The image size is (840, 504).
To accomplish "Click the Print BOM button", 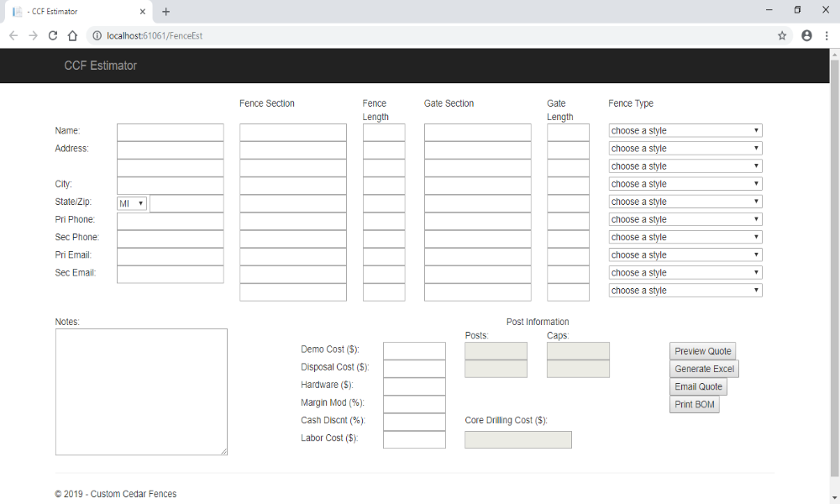I will 695,404.
